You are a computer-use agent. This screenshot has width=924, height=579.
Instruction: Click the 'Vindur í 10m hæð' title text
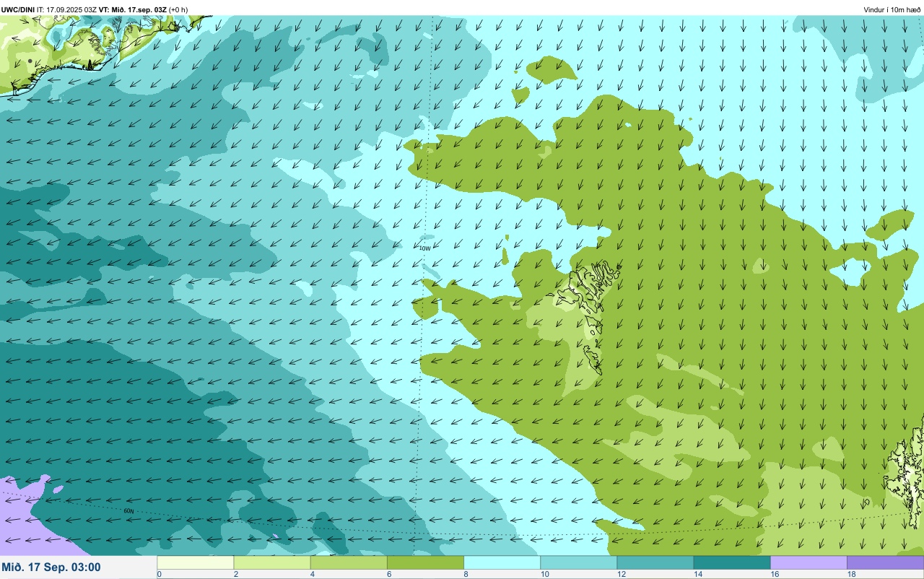click(x=892, y=9)
